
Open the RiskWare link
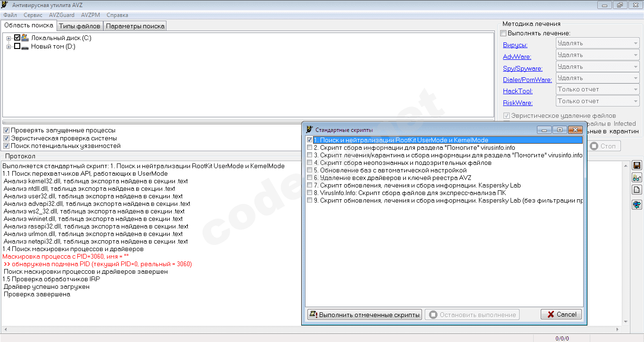coord(518,103)
